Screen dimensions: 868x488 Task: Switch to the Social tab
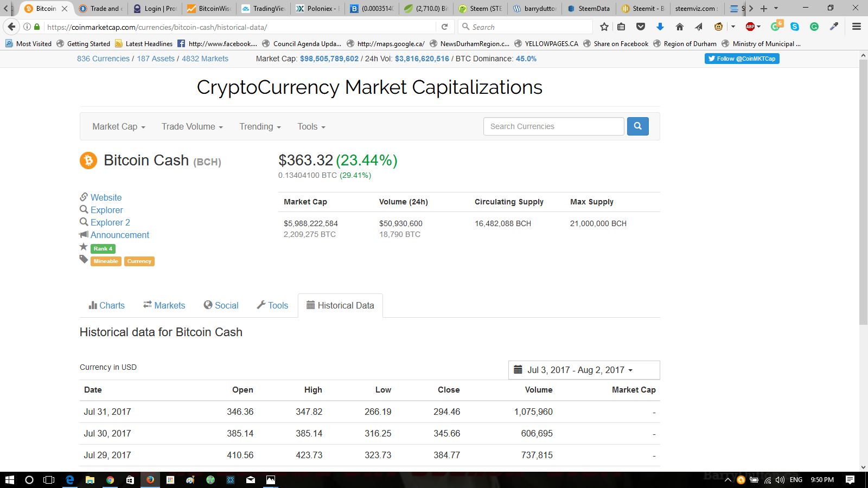(221, 305)
